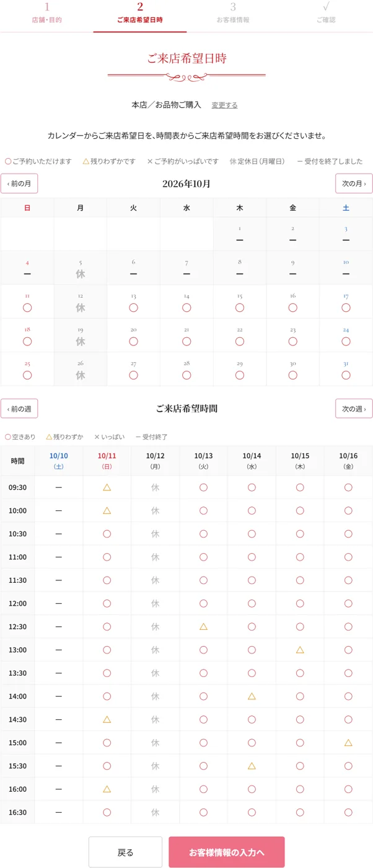The image size is (373, 868).
Task: Select October 11 circle in calendar
Action: click(27, 308)
